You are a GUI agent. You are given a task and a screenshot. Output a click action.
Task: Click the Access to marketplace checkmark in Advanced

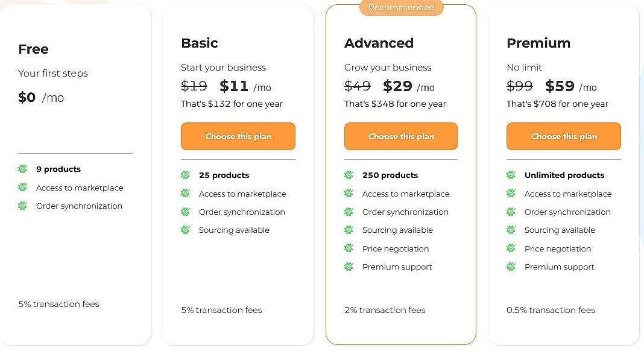pos(349,194)
